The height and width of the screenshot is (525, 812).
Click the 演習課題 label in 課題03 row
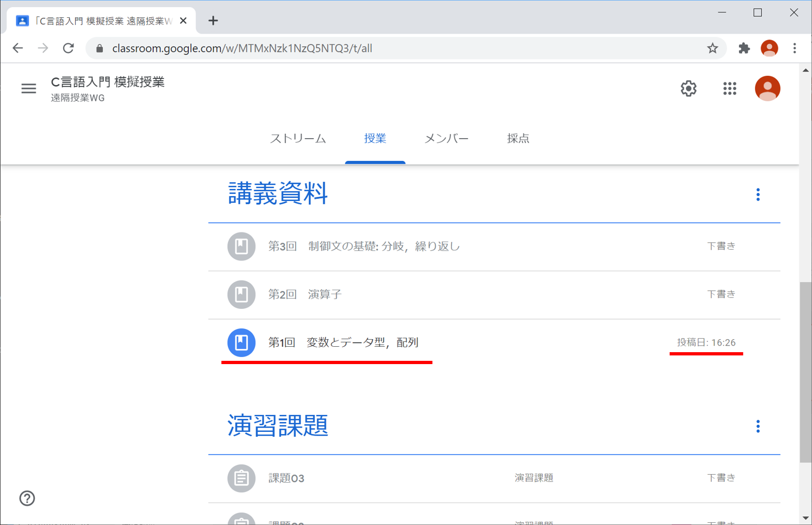(x=534, y=478)
